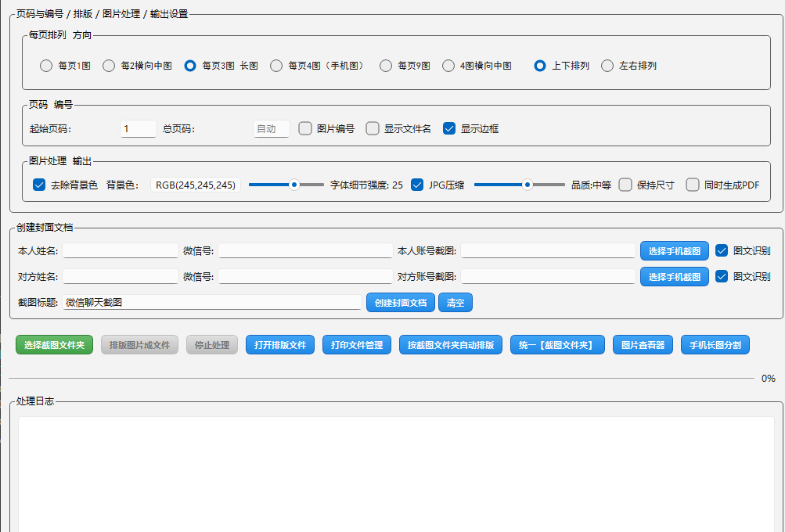
Task: Click the 总页码 auto field
Action: click(x=272, y=128)
